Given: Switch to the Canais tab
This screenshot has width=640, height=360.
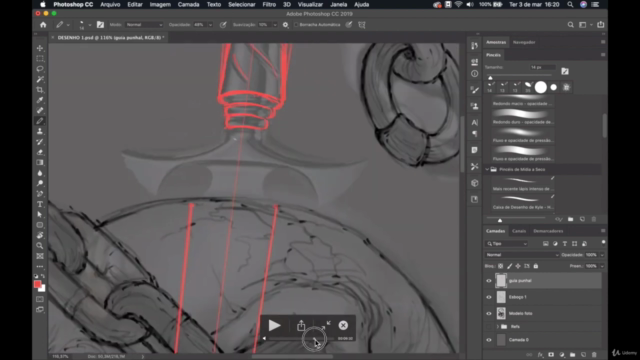Looking at the screenshot, I should pyautogui.click(x=519, y=231).
